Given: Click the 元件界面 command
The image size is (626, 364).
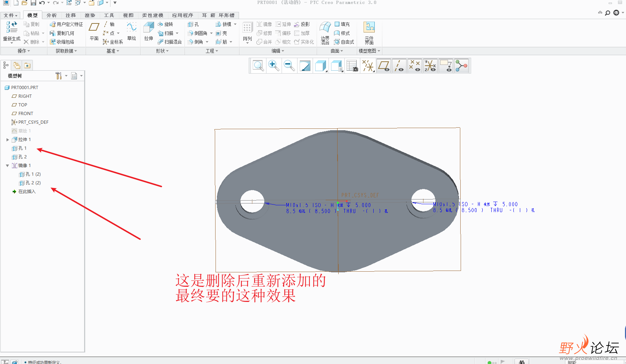Looking at the screenshot, I should click(369, 32).
